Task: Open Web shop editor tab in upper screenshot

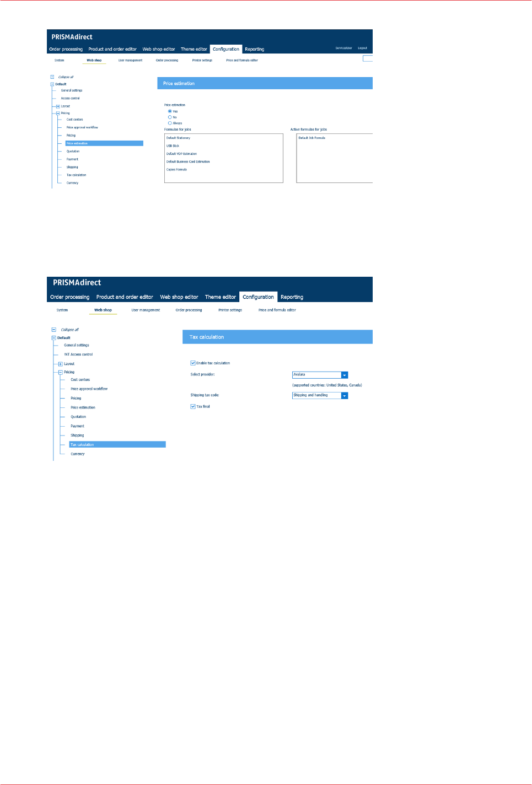Action: 159,49
